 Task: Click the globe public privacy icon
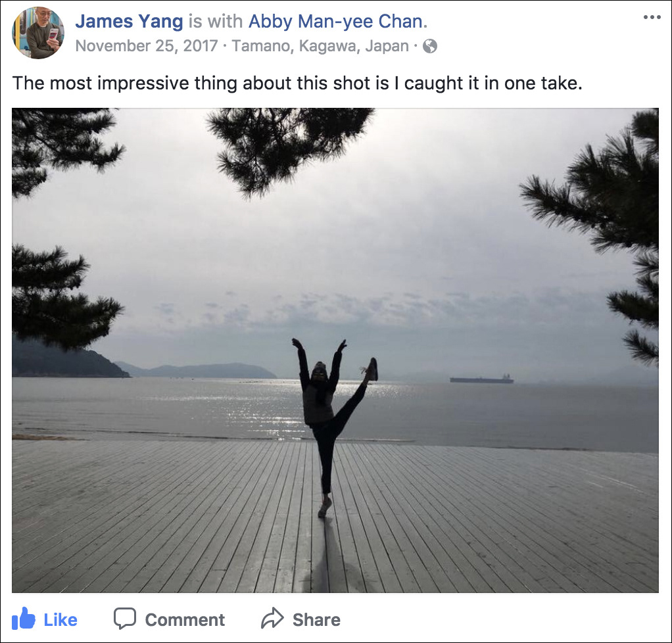pyautogui.click(x=430, y=46)
